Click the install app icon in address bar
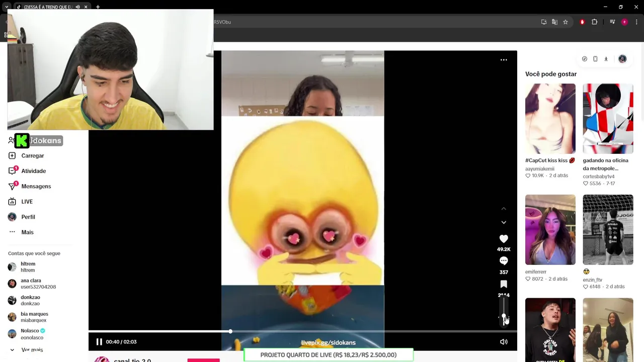Screen dimensions: 644x362 (544, 22)
